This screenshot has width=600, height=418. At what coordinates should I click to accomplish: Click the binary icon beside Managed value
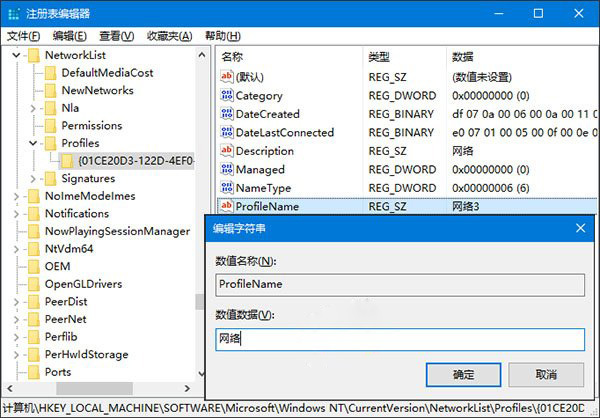[227, 169]
